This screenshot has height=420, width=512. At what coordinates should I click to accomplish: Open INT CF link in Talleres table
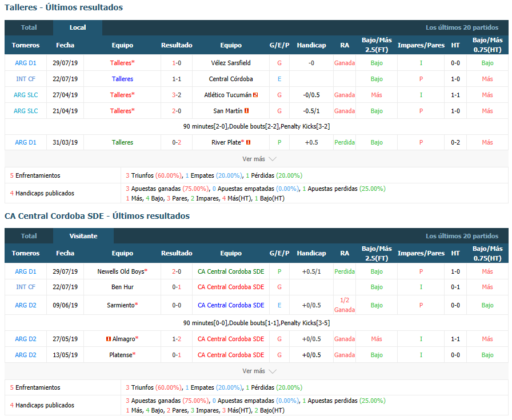point(26,79)
